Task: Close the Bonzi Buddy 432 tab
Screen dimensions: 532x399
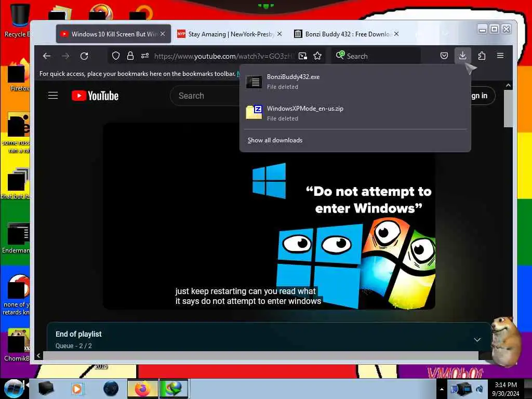Action: (x=396, y=34)
